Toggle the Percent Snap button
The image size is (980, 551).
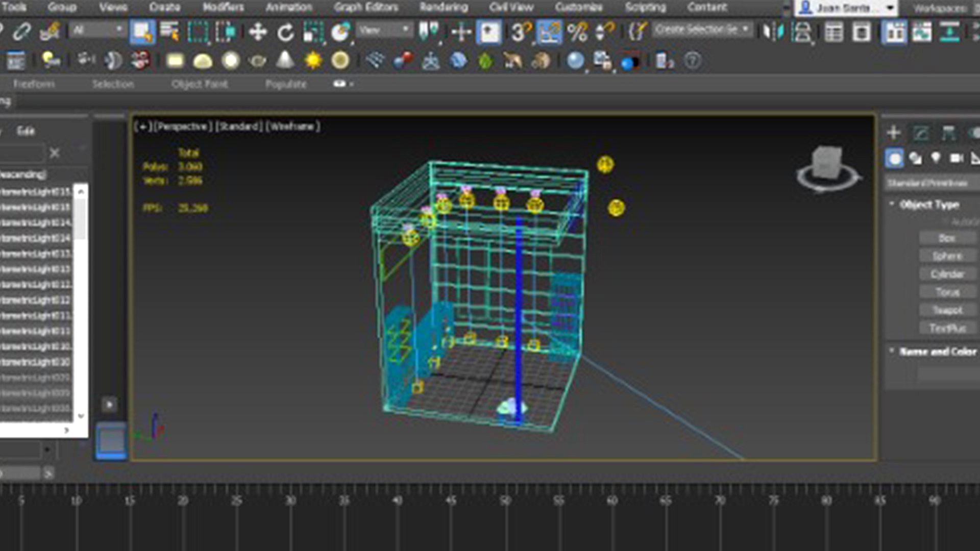(x=577, y=32)
